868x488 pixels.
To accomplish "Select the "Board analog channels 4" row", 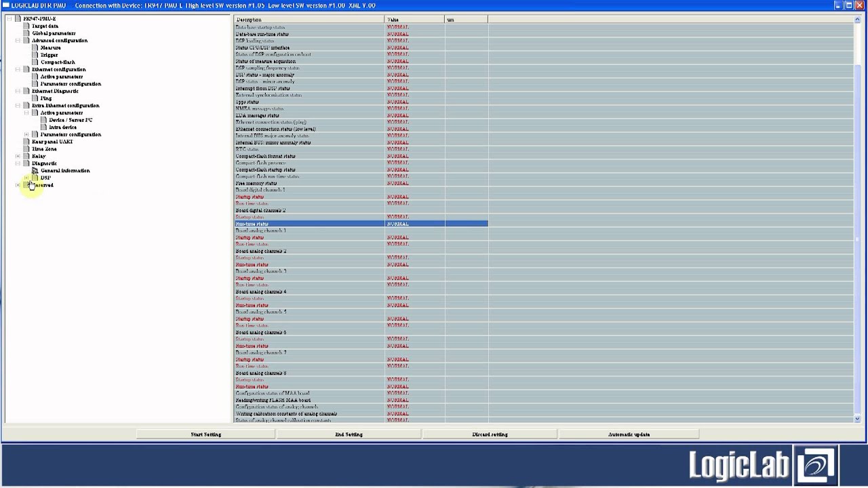I will click(361, 291).
